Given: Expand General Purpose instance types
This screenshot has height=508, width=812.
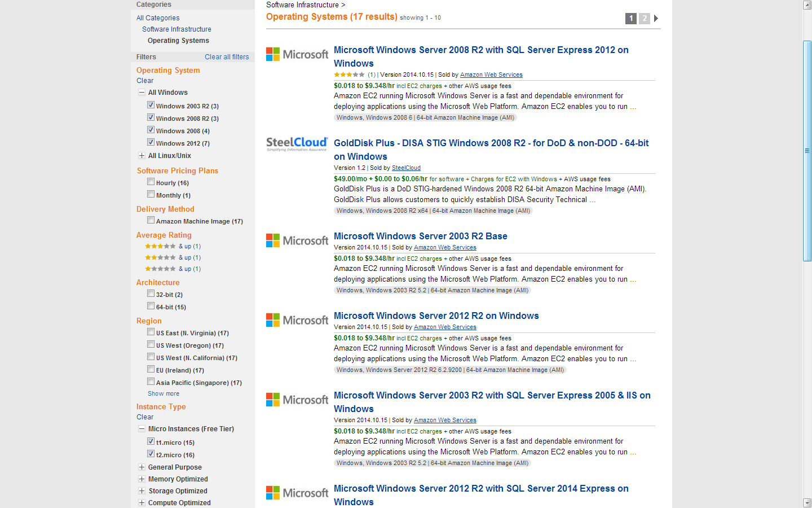Looking at the screenshot, I should [x=142, y=467].
